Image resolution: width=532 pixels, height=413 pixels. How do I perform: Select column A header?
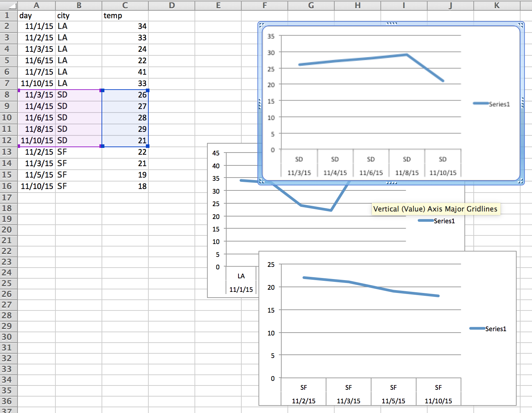pos(36,5)
